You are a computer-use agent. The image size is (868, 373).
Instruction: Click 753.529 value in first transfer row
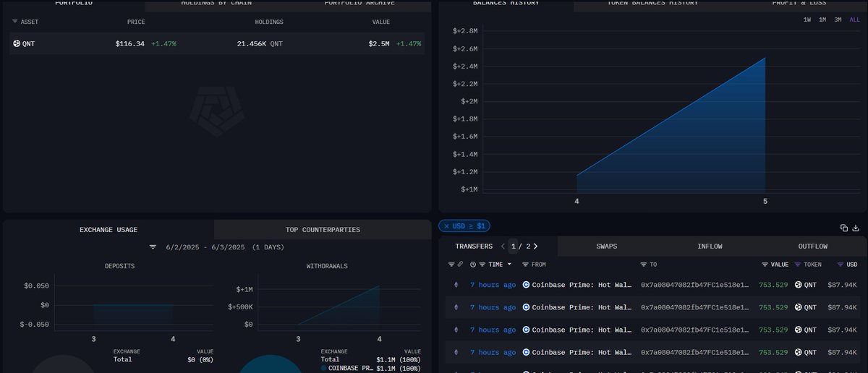774,285
